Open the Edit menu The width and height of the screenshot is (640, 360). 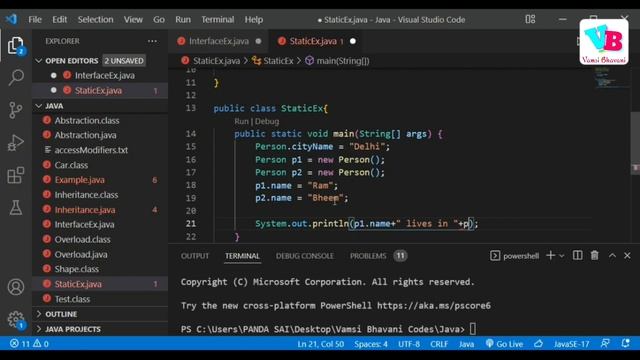point(60,19)
